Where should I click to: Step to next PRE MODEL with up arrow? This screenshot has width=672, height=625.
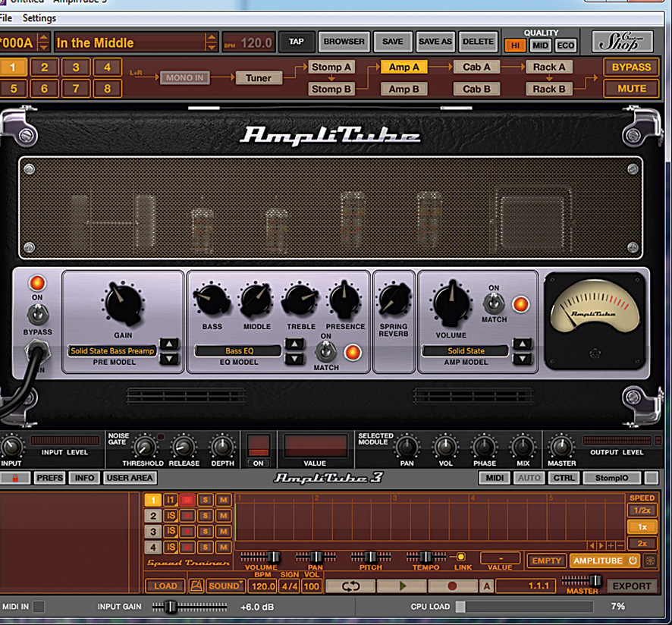170,344
